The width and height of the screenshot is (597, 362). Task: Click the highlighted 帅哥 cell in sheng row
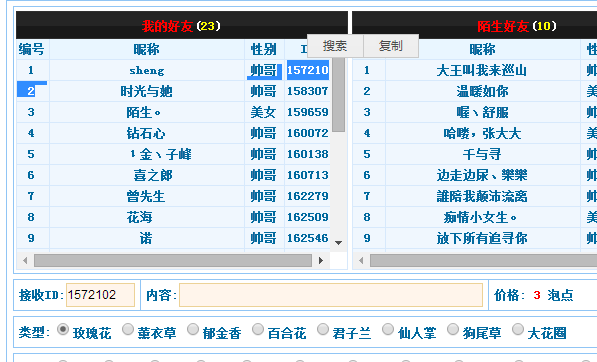(264, 71)
